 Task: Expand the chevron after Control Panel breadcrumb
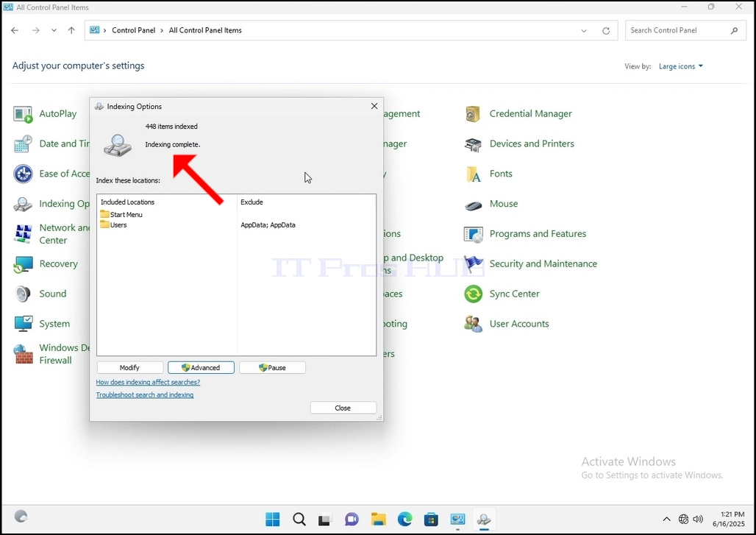[162, 30]
